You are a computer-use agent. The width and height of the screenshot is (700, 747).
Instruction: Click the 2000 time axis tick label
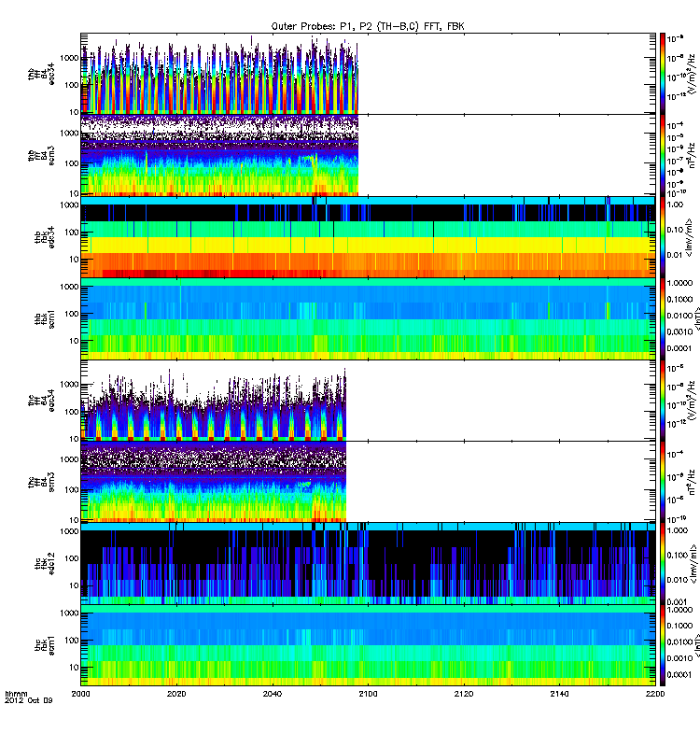pos(82,695)
